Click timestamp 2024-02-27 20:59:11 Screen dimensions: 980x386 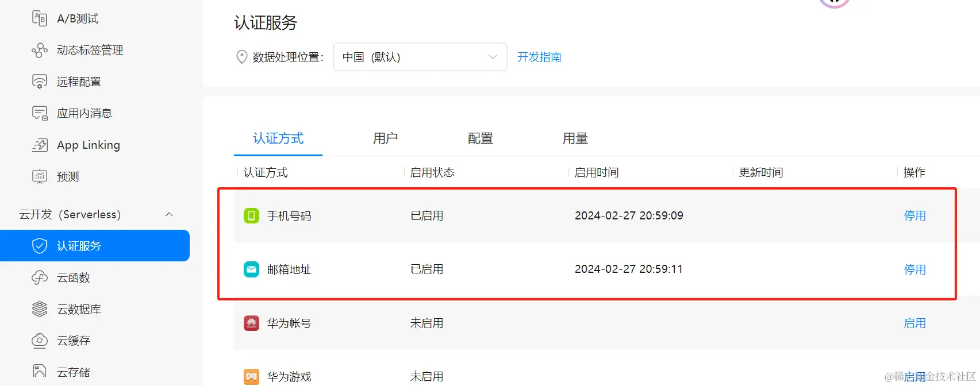(x=629, y=269)
